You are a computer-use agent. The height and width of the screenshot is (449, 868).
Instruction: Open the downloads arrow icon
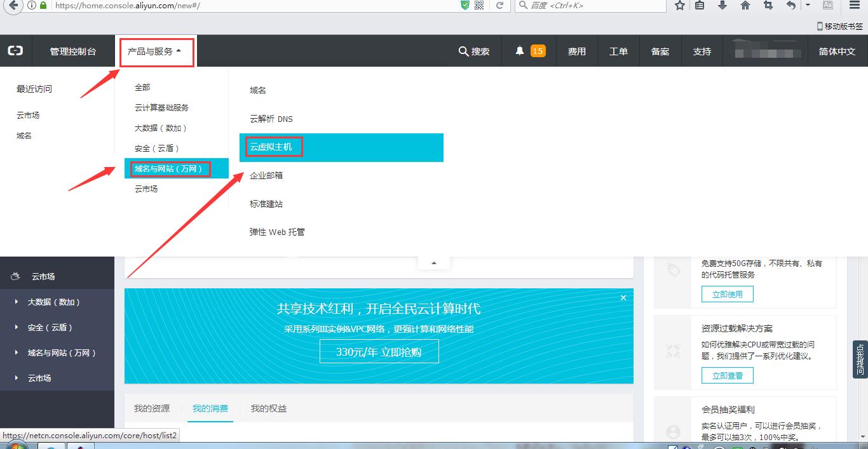[722, 5]
